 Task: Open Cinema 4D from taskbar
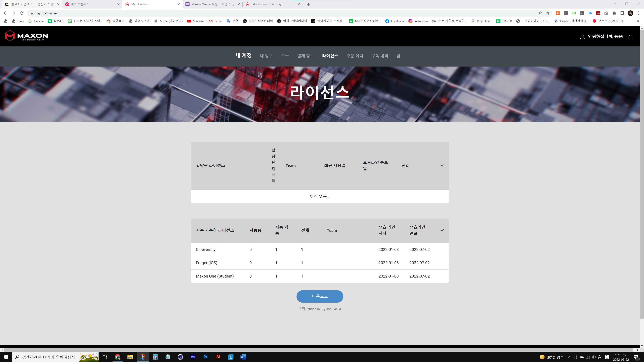click(x=180, y=357)
